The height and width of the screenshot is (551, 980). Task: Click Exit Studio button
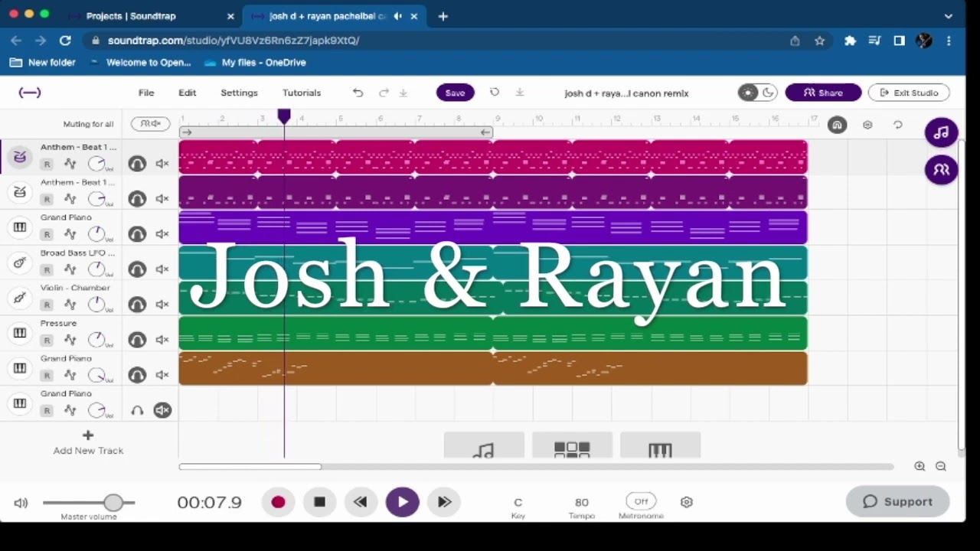pyautogui.click(x=909, y=93)
